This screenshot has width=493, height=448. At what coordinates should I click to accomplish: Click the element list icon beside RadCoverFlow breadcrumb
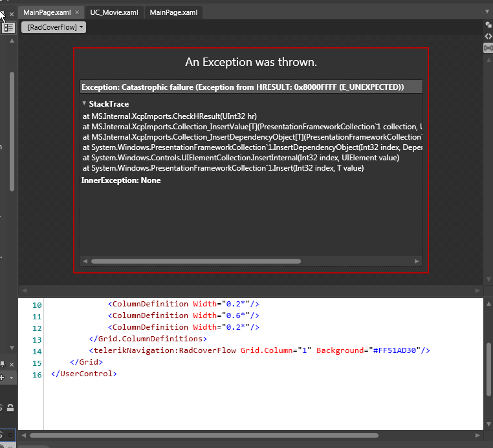tap(8, 28)
